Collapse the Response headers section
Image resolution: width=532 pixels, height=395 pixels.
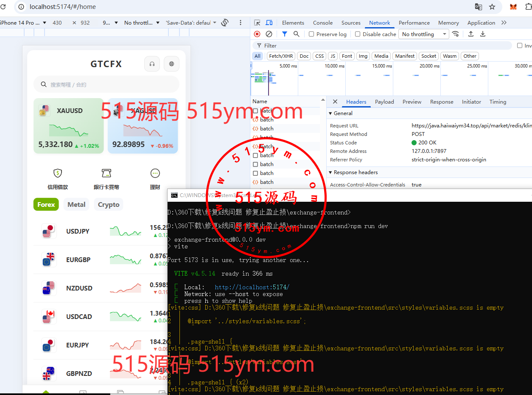[331, 172]
